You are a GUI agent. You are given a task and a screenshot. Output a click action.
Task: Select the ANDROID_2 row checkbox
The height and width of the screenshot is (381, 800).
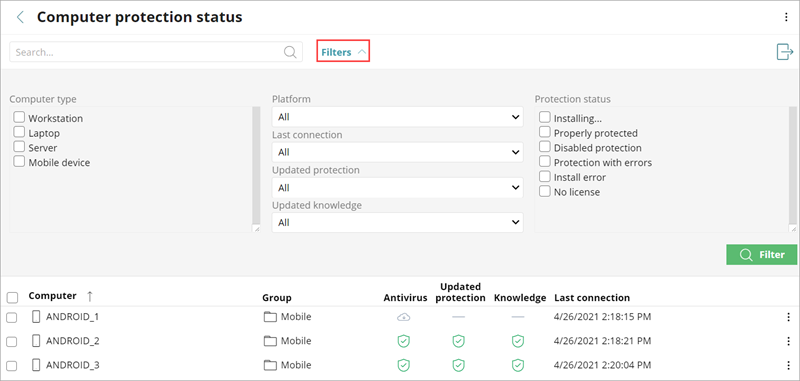11,342
